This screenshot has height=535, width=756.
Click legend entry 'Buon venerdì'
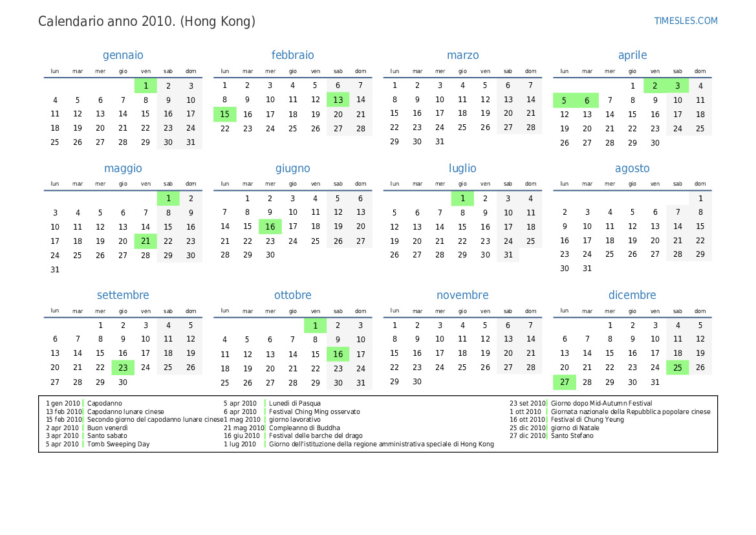107,428
